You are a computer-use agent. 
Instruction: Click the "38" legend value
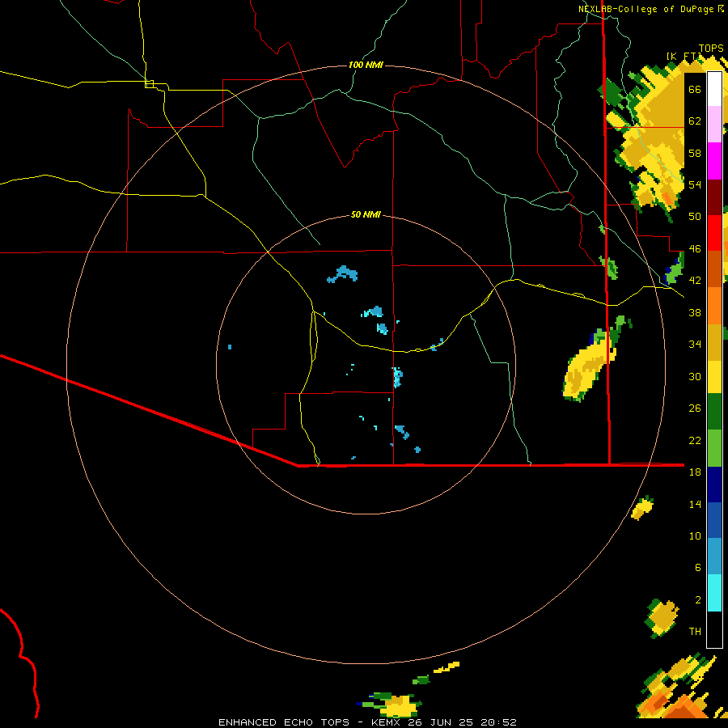pos(695,312)
